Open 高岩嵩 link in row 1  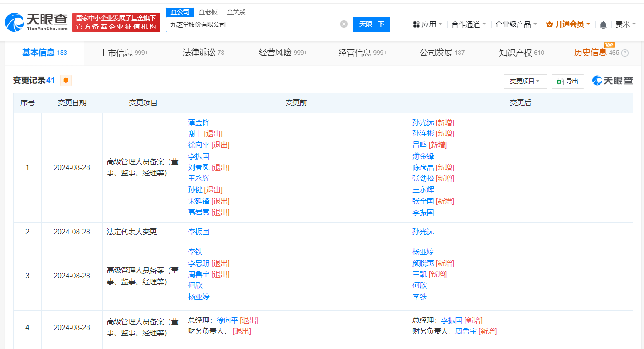coord(199,212)
